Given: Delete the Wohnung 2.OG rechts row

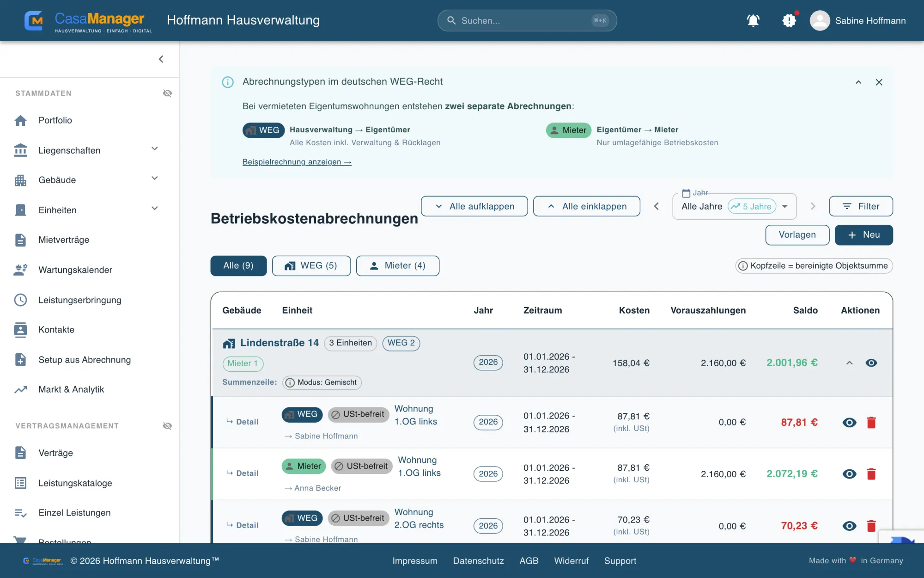Looking at the screenshot, I should pos(871,526).
